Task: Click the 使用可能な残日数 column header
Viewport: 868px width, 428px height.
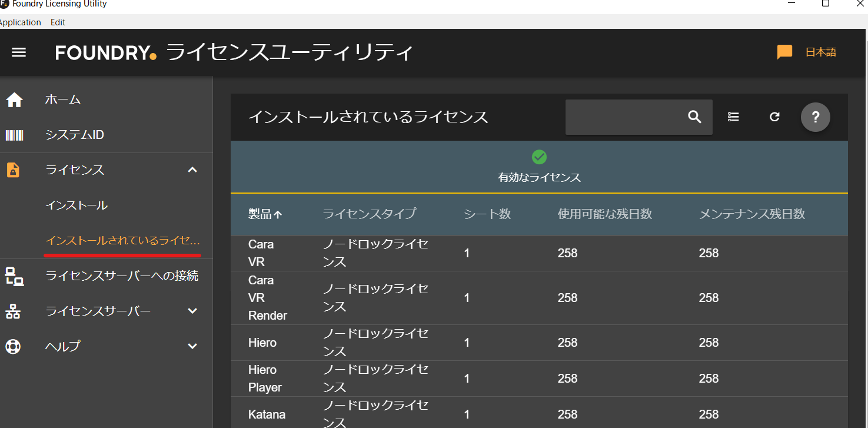Action: tap(605, 214)
